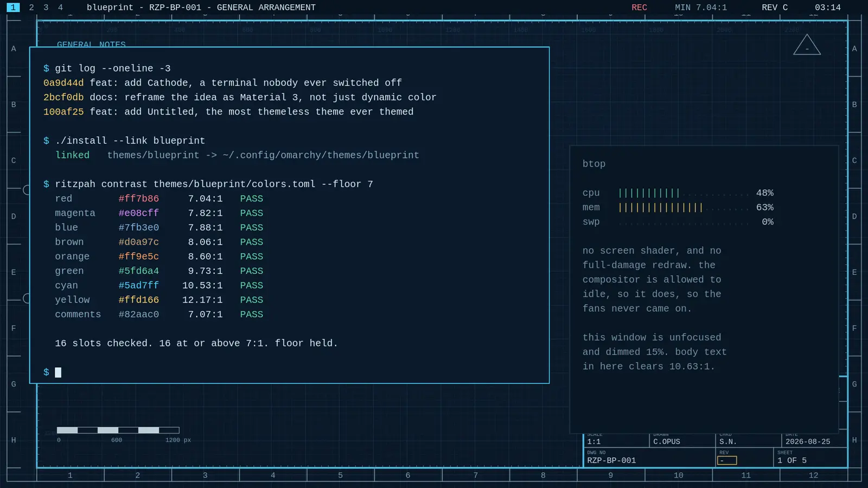Click the unfocused window note in btop
Viewport: 868px width, 488px height.
coord(655,352)
